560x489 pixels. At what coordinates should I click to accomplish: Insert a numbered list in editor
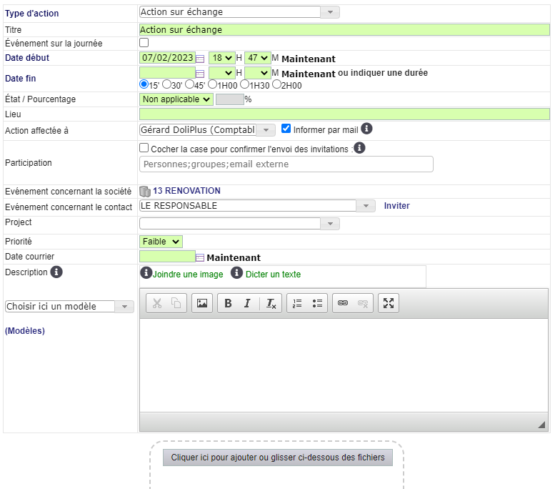coord(297,304)
